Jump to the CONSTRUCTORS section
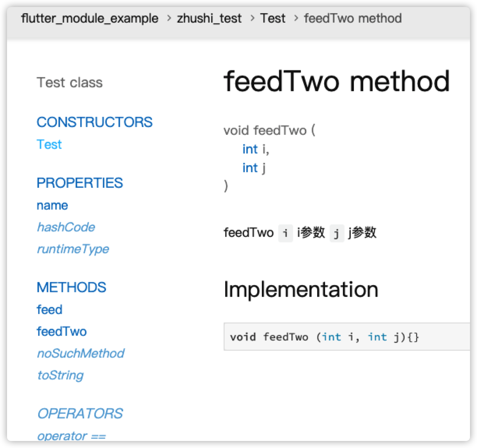Image resolution: width=477 pixels, height=448 pixels. (95, 122)
